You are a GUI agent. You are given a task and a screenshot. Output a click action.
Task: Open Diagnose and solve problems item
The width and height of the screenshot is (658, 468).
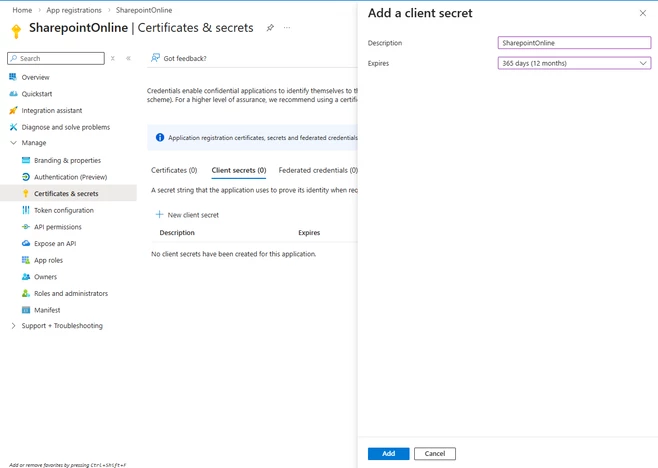[65, 127]
